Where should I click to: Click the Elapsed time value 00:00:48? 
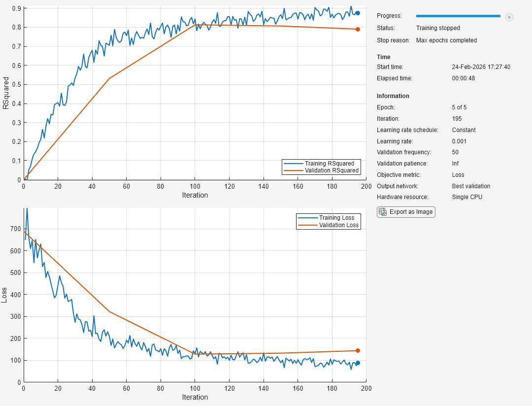(463, 78)
